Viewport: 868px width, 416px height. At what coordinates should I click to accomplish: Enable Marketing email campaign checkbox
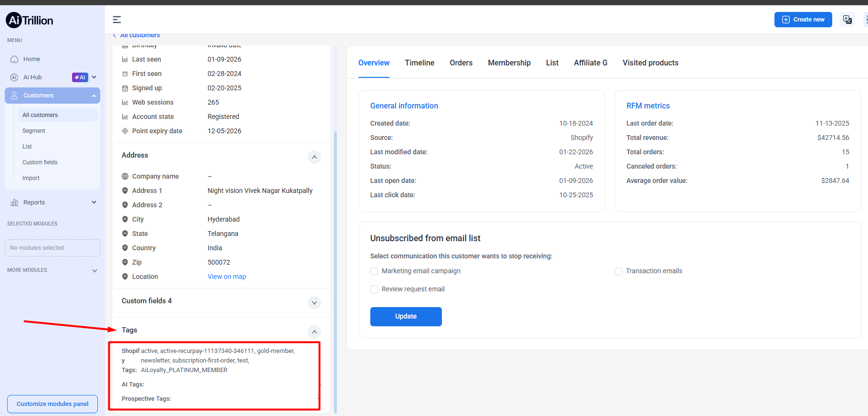(x=374, y=271)
